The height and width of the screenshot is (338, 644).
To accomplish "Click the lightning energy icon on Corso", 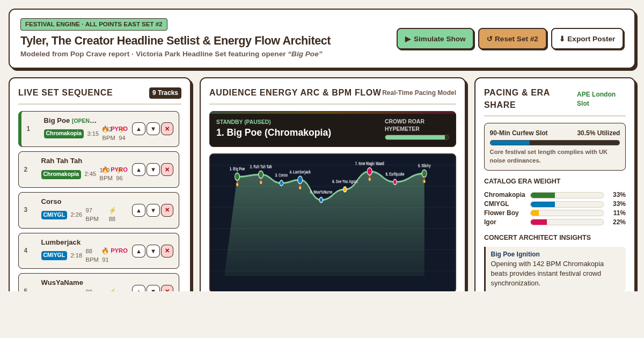I will pyautogui.click(x=112, y=210).
